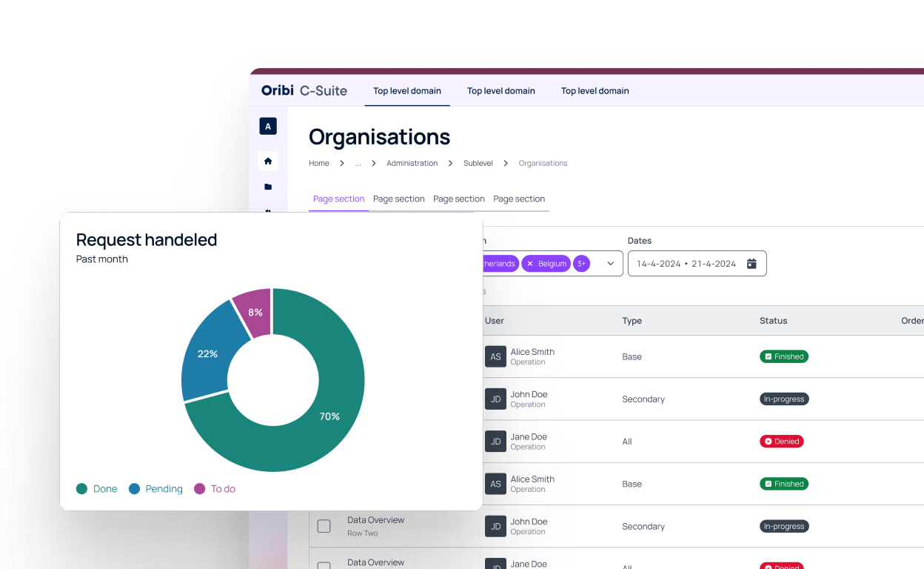Expand the country filter dropdown chevron
Screen dimensions: 924x569
pos(611,264)
